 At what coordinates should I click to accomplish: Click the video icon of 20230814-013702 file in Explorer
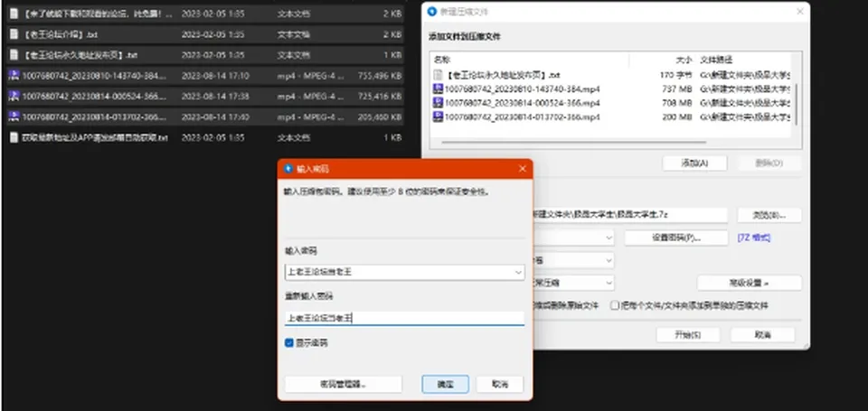[x=14, y=117]
